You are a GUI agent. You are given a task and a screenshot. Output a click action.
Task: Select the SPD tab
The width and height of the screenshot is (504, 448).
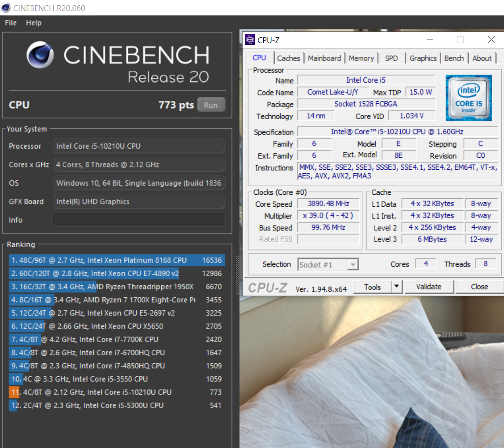(391, 58)
